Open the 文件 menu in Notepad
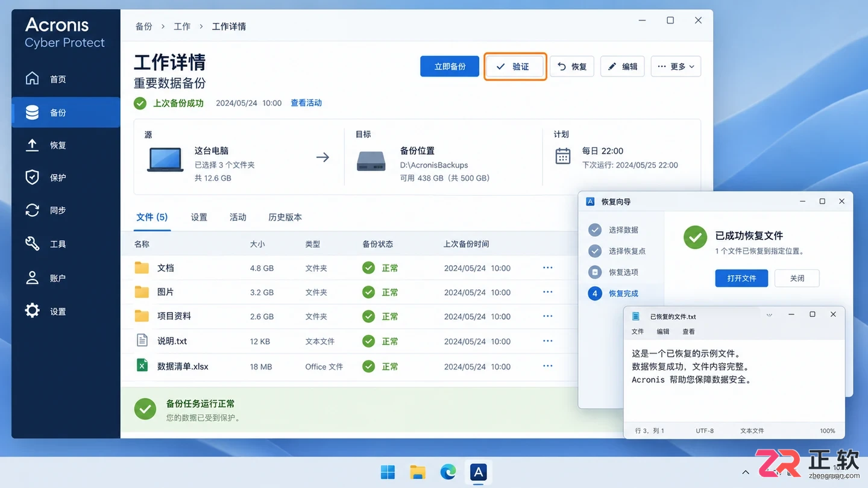The height and width of the screenshot is (488, 868). (638, 331)
